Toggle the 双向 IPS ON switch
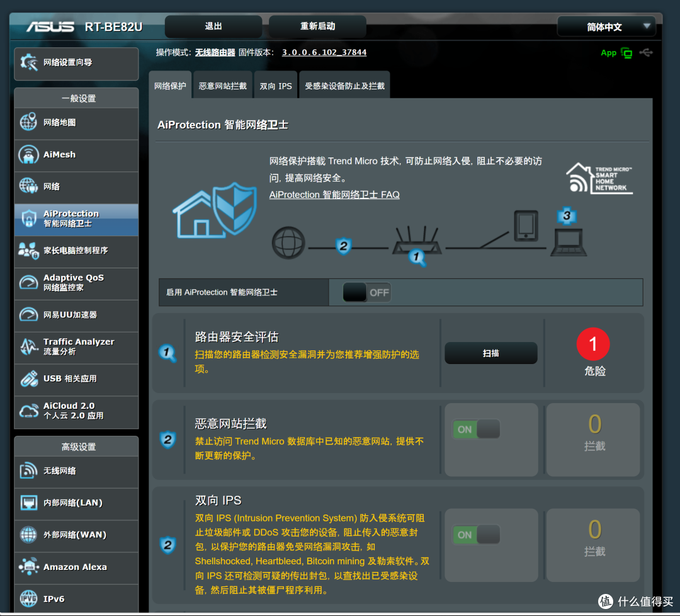The height and width of the screenshot is (616, 680). [x=476, y=535]
